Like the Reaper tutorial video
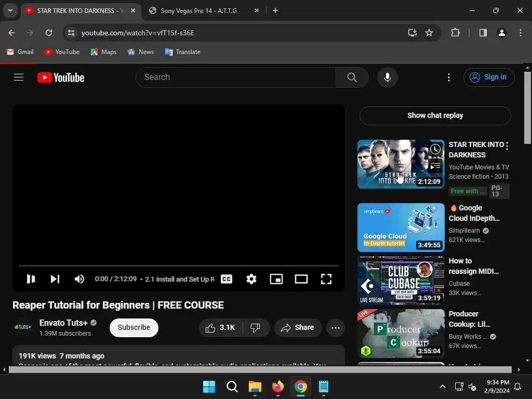The height and width of the screenshot is (399, 532). point(220,327)
